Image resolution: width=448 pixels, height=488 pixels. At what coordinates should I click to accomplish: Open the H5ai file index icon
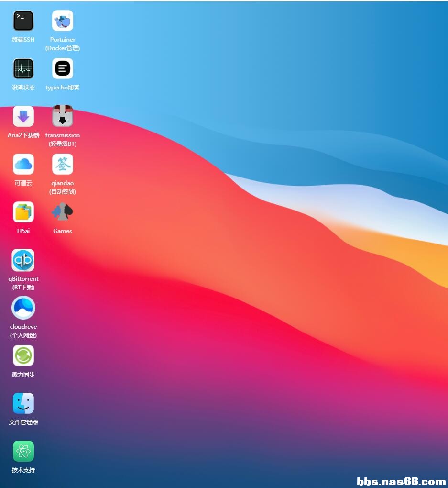click(23, 212)
